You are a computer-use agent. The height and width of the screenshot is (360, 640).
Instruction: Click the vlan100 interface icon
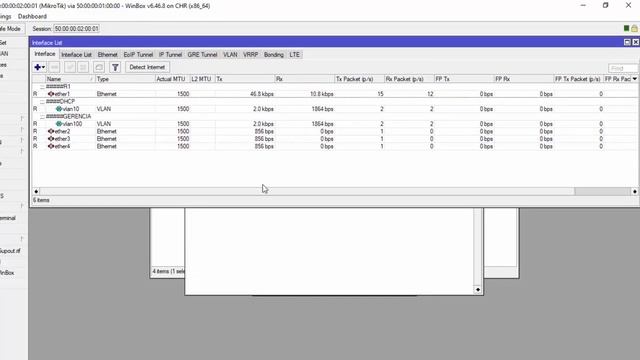click(59, 124)
